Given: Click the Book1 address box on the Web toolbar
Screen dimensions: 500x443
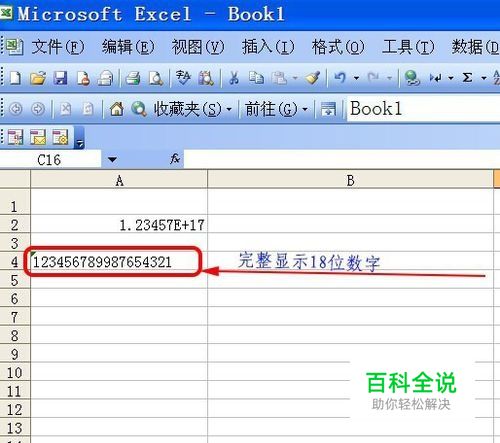Looking at the screenshot, I should click(423, 109).
